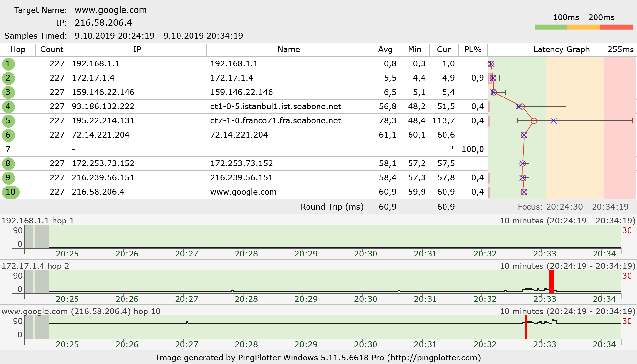Click the 20:26 tick on hop 10 timeline
The height and width of the screenshot is (364, 637).
[127, 344]
